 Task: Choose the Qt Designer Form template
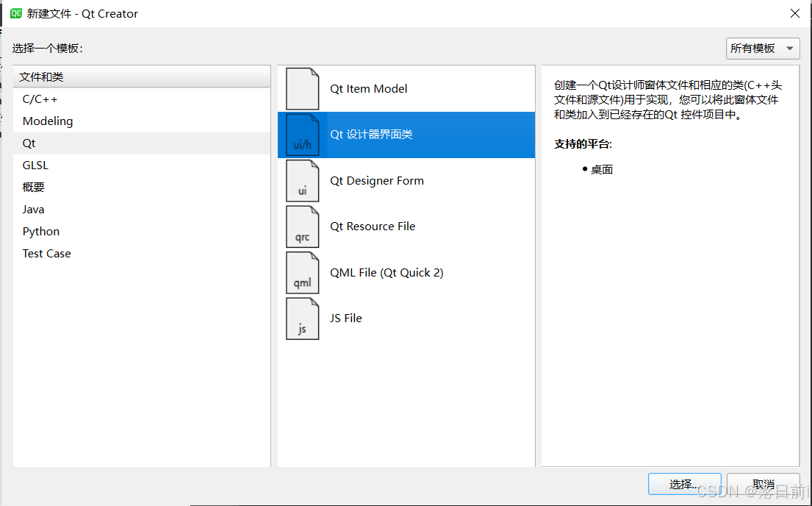(406, 181)
